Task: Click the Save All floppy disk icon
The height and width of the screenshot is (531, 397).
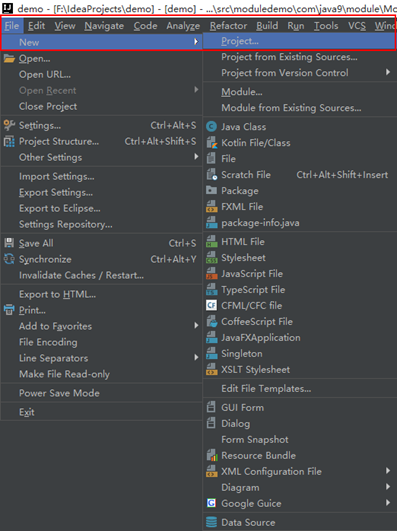Action: tap(9, 243)
